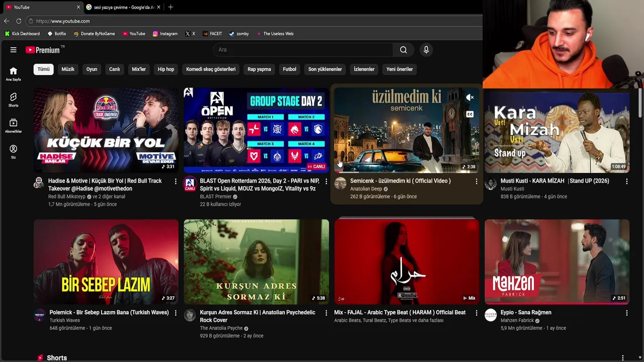
Task: Open Abonelikler in the sidebar
Action: 14,126
